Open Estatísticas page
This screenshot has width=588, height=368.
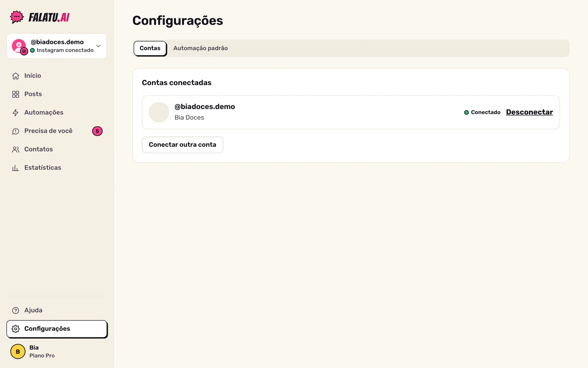[57, 168]
